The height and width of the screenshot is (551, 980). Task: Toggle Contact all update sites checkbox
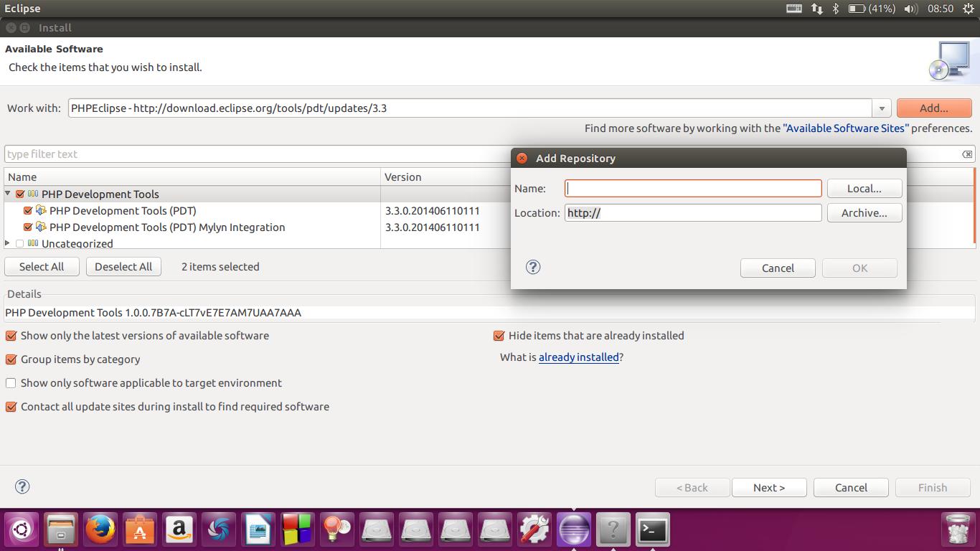[x=11, y=407]
